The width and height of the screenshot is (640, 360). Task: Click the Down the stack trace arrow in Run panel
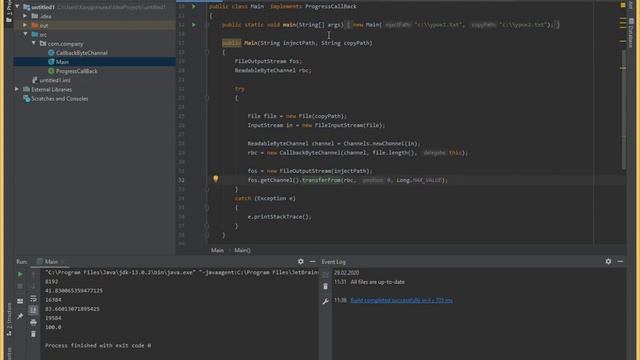[33, 286]
